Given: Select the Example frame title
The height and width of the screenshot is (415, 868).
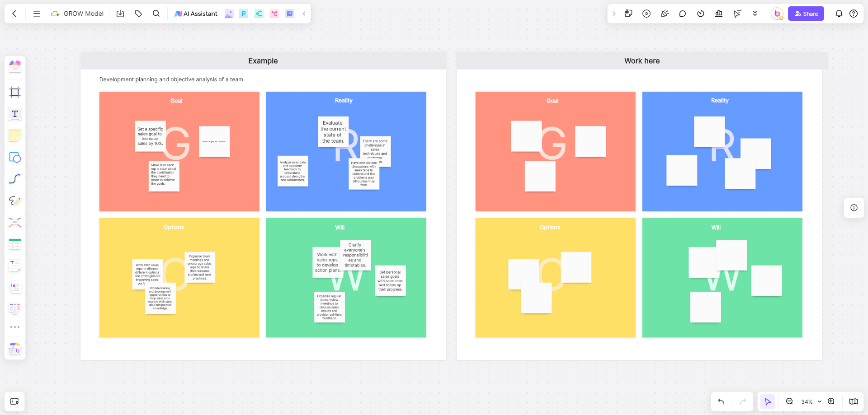Looking at the screenshot, I should point(263,61).
